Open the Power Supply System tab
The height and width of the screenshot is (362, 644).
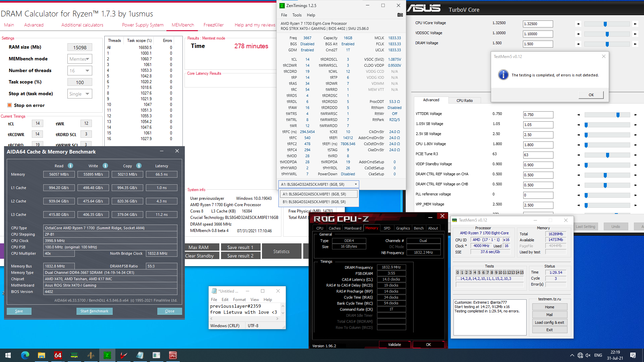tap(143, 25)
